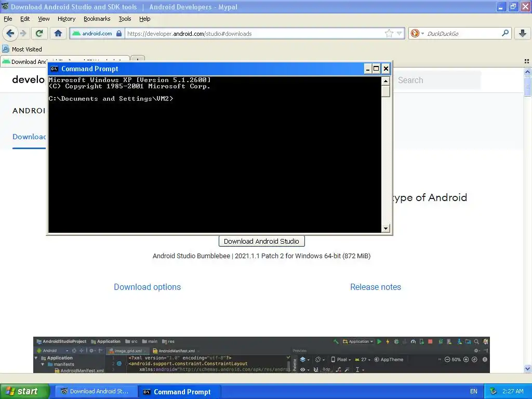Viewport: 532px width, 399px height.
Task: Open the URL history dropdown arrow
Action: click(x=400, y=33)
